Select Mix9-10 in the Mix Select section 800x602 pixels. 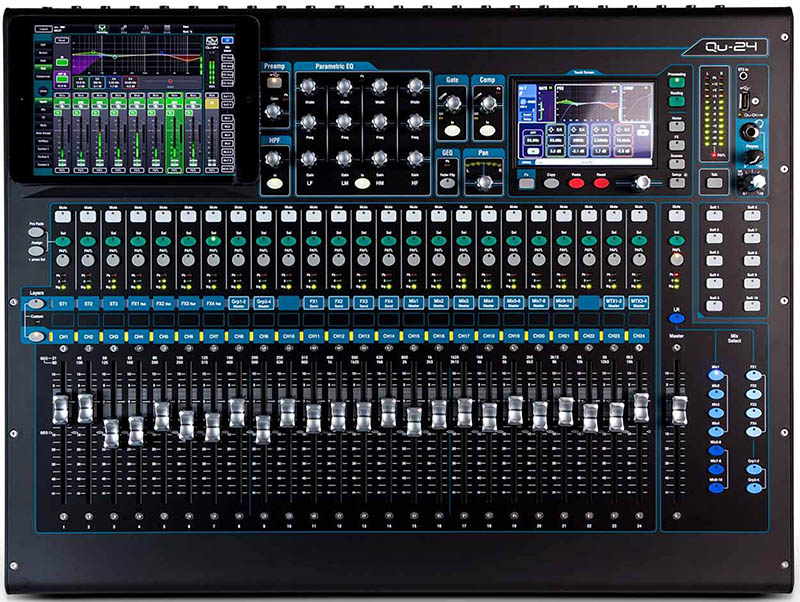tap(715, 488)
